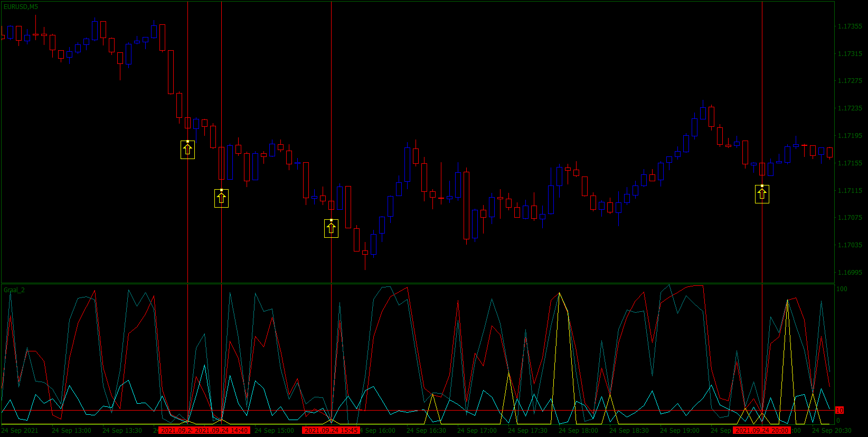Click the 24 Sep 18:30 time axis label
Screen dimensions: 868x437
(629, 431)
